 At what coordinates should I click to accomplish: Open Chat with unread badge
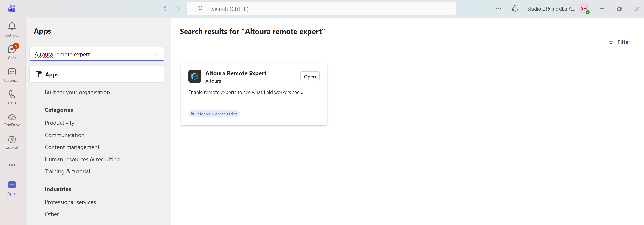(x=12, y=52)
